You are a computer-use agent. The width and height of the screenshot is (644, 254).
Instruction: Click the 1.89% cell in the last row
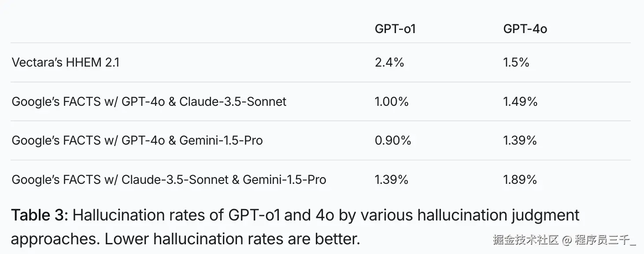pos(520,180)
